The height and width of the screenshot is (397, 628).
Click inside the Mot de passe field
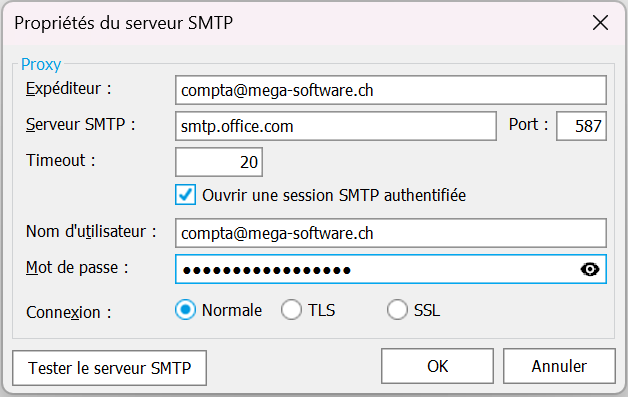(376, 269)
